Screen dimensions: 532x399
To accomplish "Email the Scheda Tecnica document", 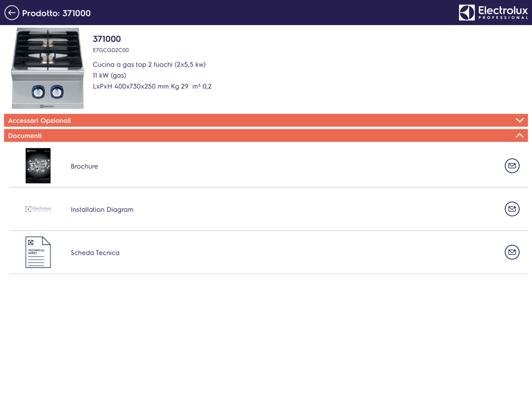I will coord(512,252).
